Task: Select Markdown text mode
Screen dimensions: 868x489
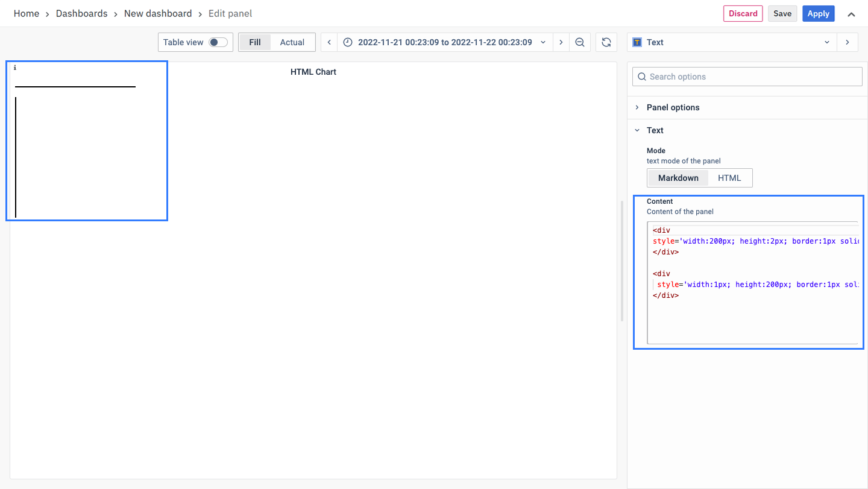Action: (x=678, y=178)
